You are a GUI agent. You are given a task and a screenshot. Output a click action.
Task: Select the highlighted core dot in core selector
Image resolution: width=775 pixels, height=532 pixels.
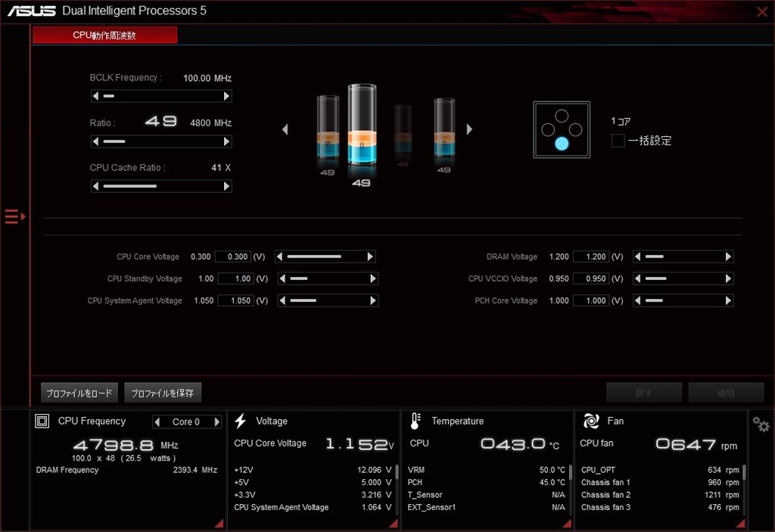[x=562, y=142]
